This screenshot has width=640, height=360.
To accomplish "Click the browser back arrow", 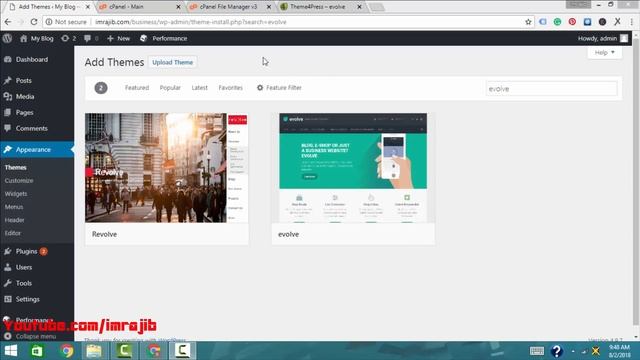I will (x=8, y=22).
